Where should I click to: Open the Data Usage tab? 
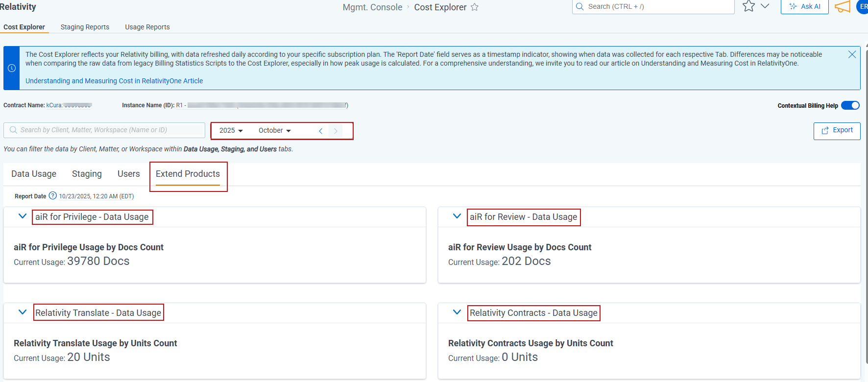pyautogui.click(x=34, y=174)
